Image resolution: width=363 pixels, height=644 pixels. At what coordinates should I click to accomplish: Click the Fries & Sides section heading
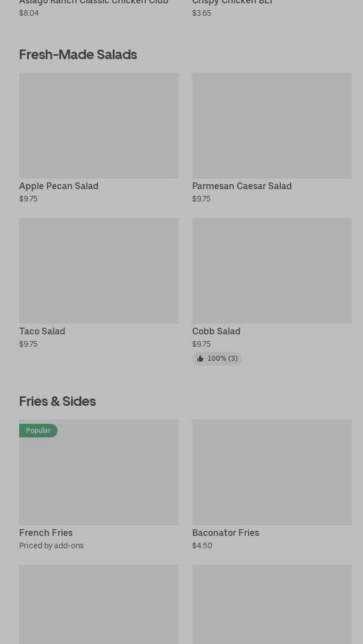pos(57,401)
